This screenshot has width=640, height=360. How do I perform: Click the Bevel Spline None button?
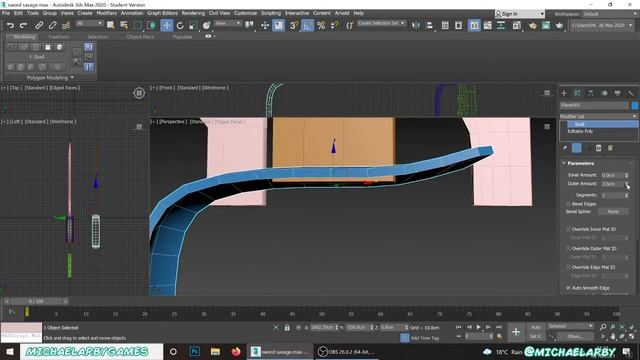pyautogui.click(x=613, y=211)
